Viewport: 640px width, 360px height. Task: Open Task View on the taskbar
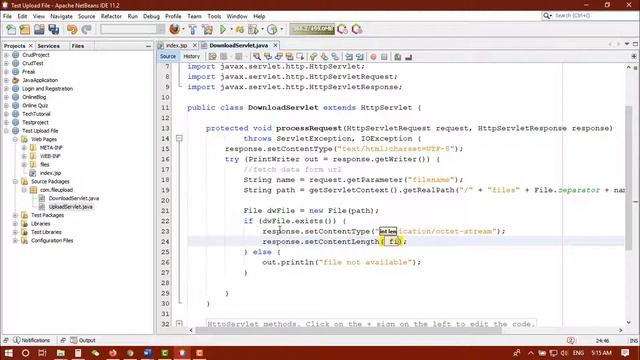pos(42,353)
